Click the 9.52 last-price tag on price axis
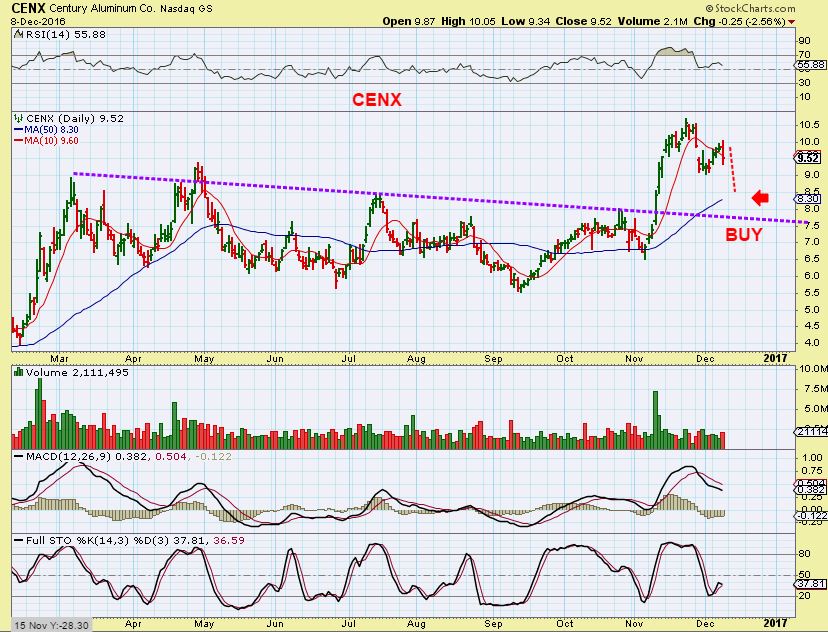The image size is (828, 632). tap(808, 158)
